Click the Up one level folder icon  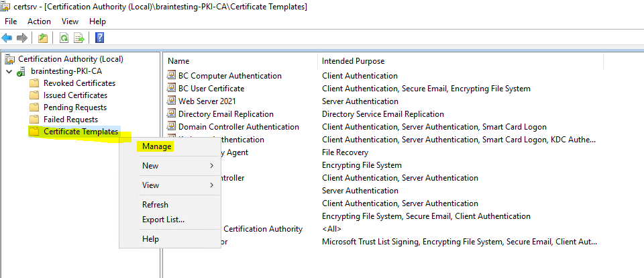[43, 38]
